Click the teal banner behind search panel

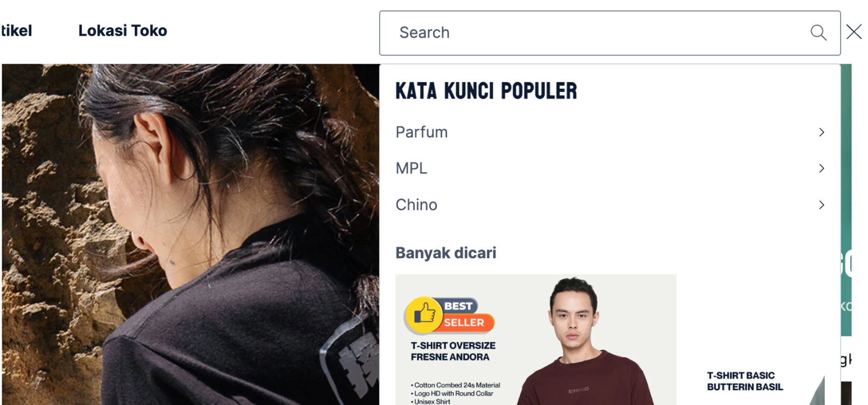[x=846, y=200]
